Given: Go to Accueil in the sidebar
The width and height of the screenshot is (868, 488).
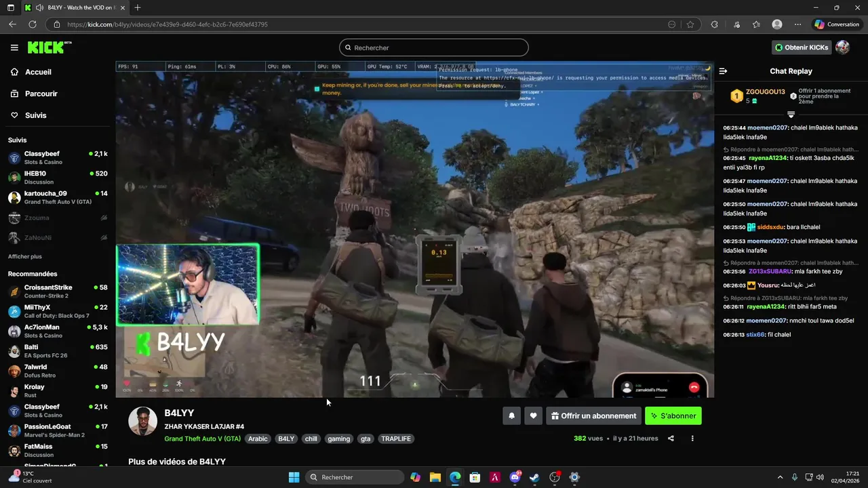Looking at the screenshot, I should [x=38, y=72].
